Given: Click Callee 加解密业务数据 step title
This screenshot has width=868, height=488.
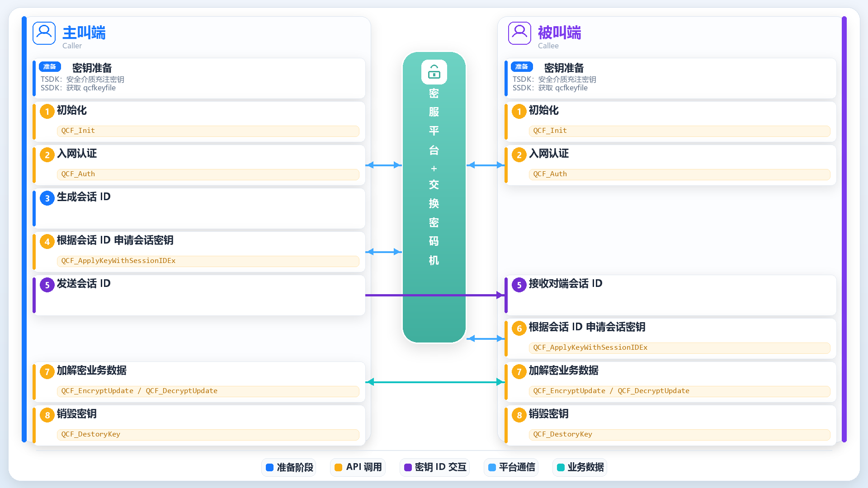Looking at the screenshot, I should point(564,371).
